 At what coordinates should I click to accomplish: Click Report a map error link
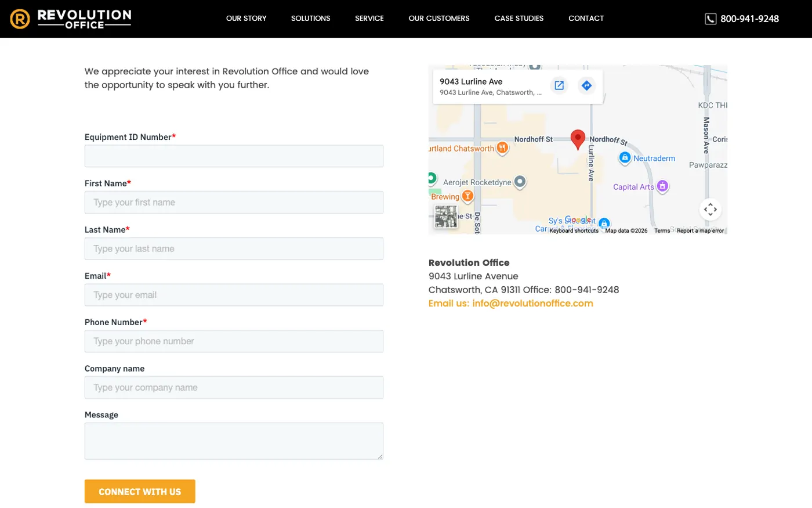(700, 231)
